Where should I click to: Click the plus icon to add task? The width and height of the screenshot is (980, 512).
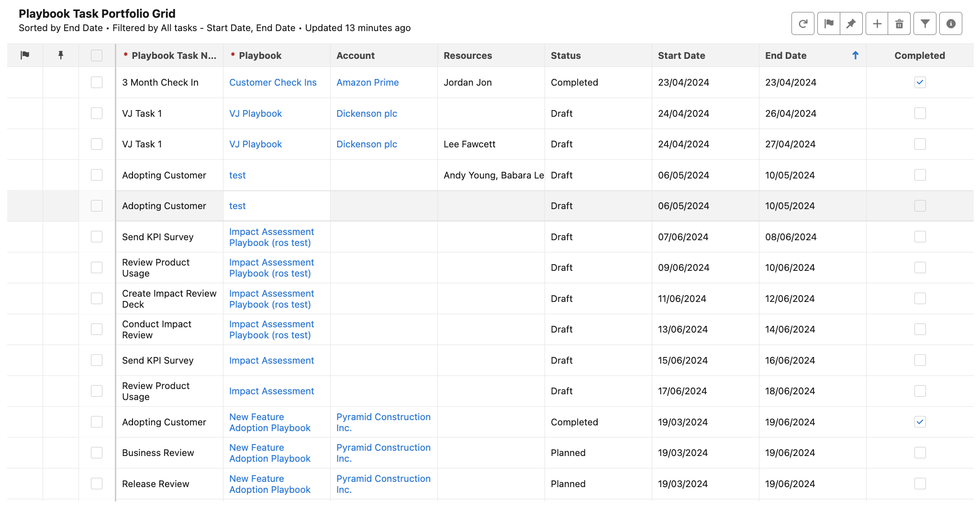point(877,23)
